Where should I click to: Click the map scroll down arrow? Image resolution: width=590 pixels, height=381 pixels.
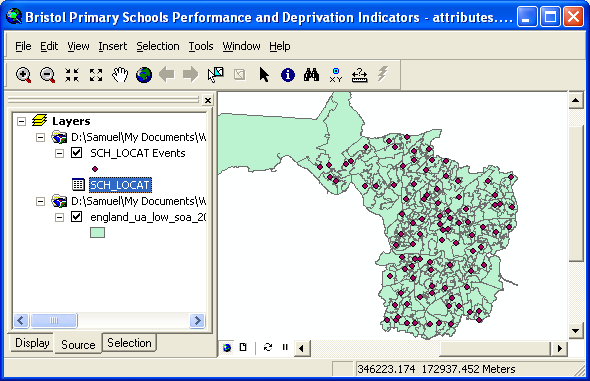click(576, 331)
